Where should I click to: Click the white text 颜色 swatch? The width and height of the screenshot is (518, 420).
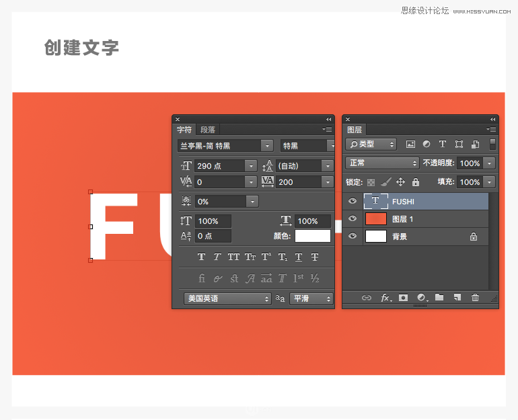click(313, 236)
